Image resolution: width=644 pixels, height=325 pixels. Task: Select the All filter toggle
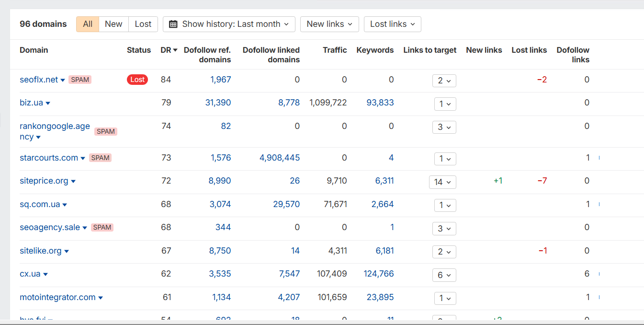click(88, 24)
